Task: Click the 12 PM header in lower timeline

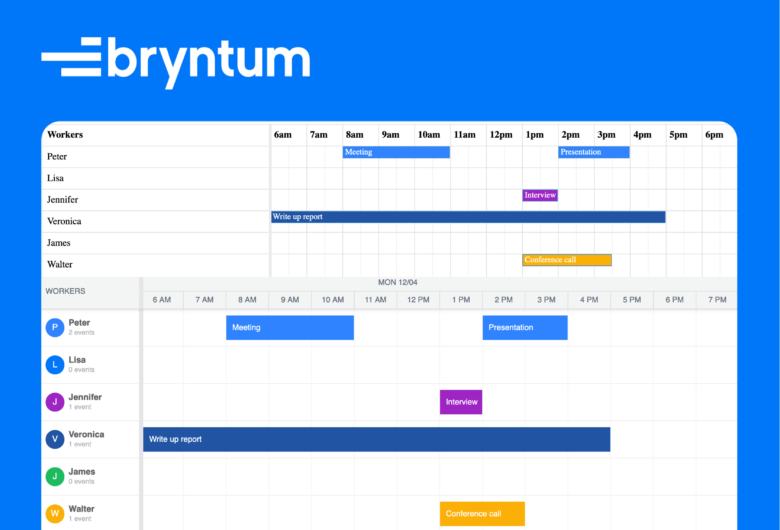Action: coord(418,300)
